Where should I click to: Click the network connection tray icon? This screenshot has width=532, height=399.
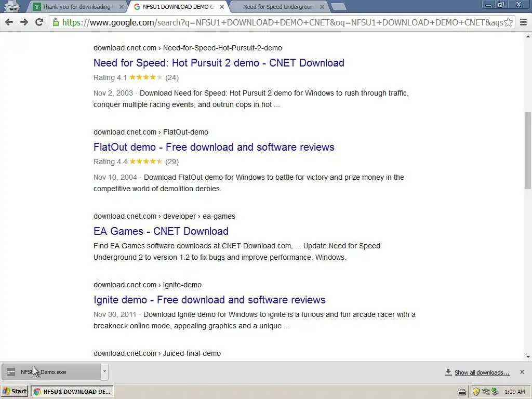[486, 392]
